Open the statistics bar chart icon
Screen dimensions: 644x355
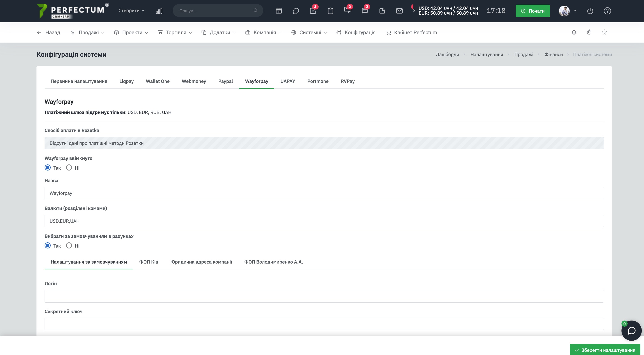click(159, 11)
